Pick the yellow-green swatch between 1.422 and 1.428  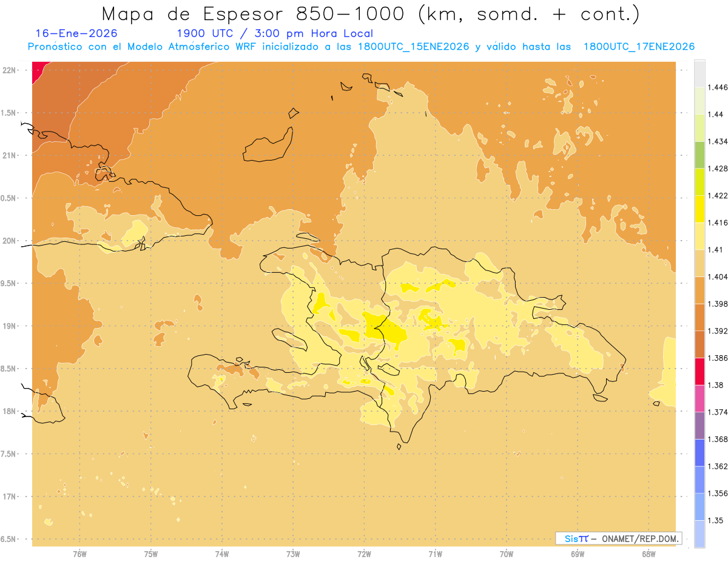coord(699,182)
